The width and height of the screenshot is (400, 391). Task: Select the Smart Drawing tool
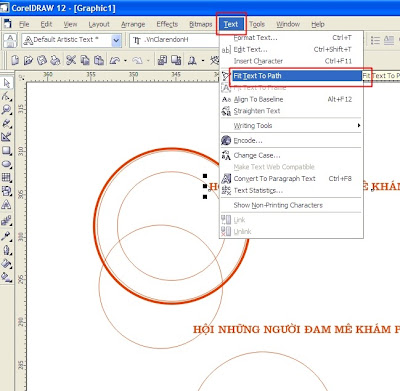point(7,137)
